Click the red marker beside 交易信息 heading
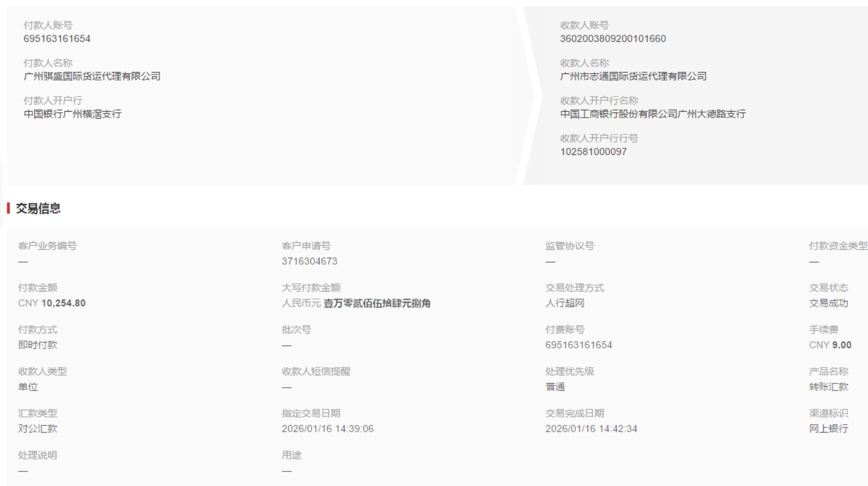This screenshot has height=486, width=868. (x=8, y=208)
